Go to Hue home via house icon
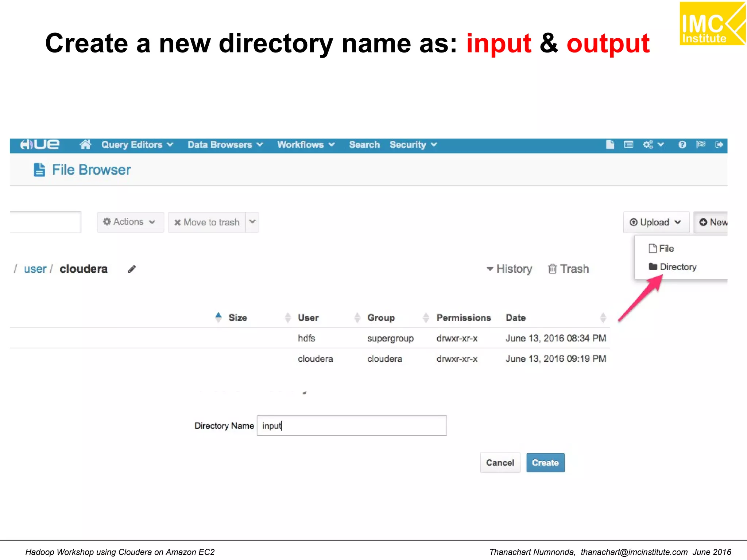This screenshot has height=560, width=747. coord(85,145)
